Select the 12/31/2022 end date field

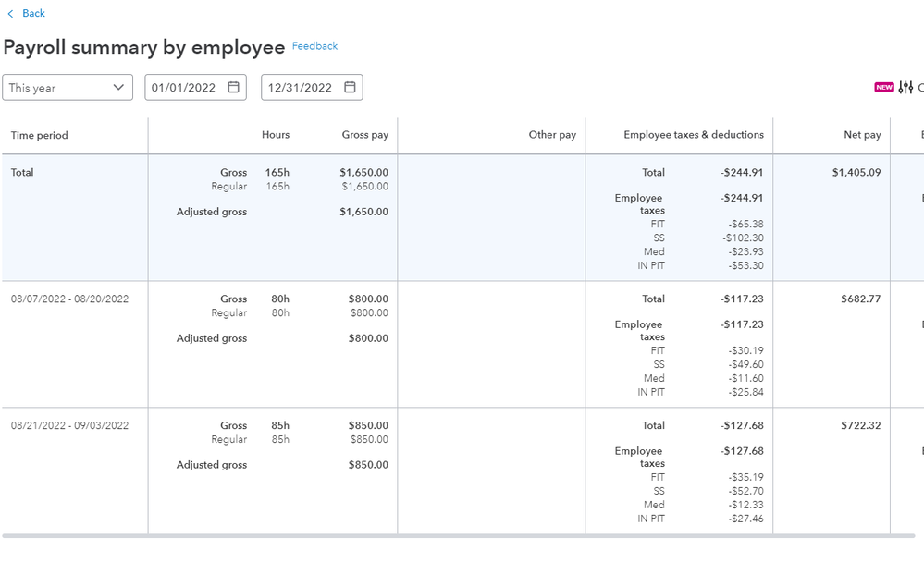click(x=302, y=87)
